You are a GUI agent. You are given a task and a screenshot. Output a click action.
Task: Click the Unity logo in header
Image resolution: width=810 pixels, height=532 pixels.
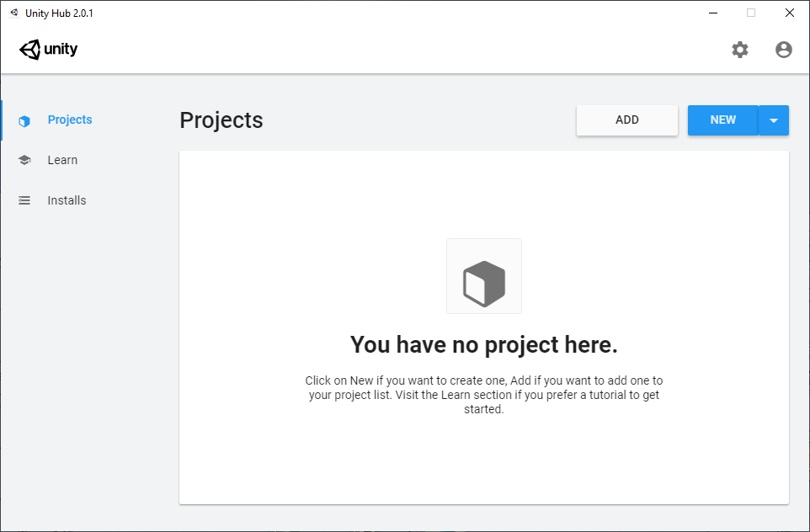49,50
